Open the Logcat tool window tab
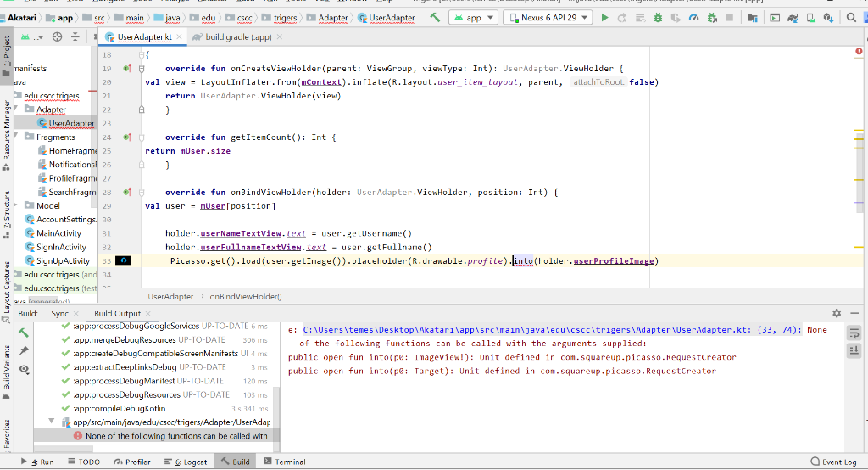 186,462
